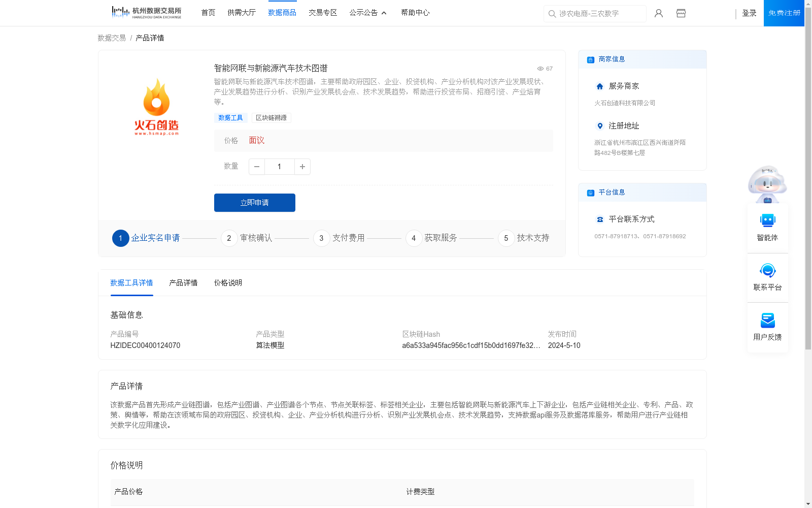Click the robot mascot avatar
Image resolution: width=812 pixels, height=508 pixels.
[767, 184]
